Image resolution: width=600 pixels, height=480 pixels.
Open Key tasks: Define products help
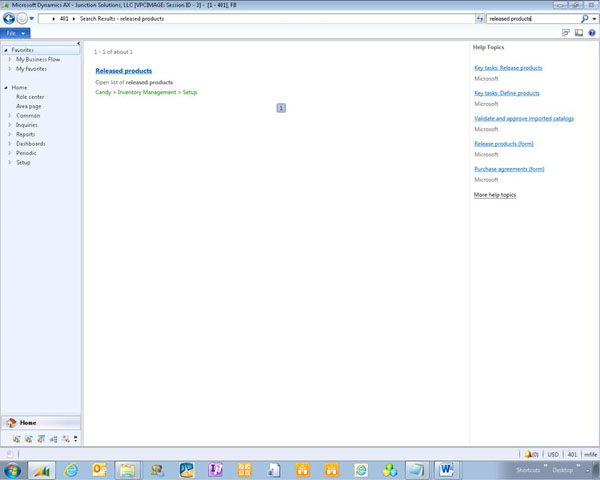[507, 93]
